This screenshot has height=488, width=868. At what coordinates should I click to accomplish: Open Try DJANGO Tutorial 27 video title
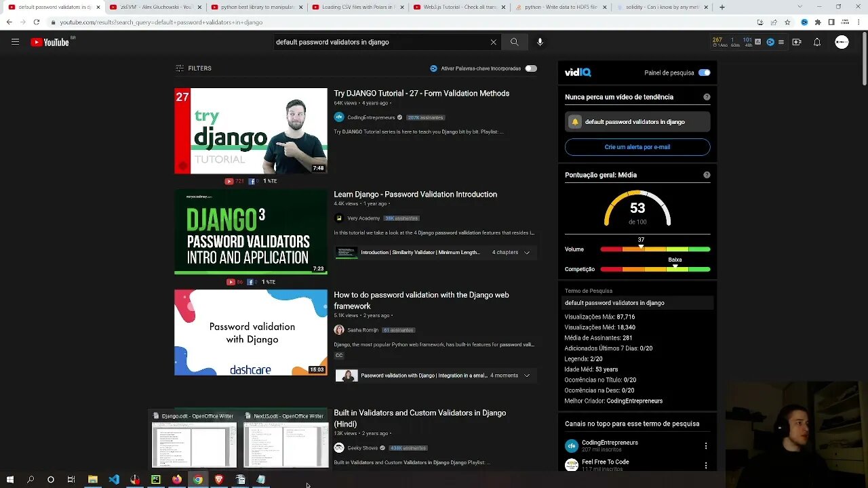[x=421, y=94]
